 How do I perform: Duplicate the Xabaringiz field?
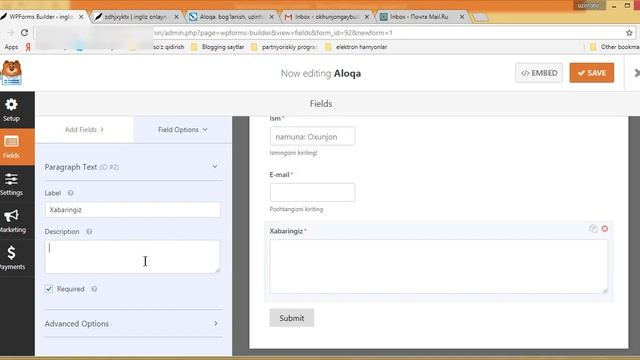coord(593,229)
